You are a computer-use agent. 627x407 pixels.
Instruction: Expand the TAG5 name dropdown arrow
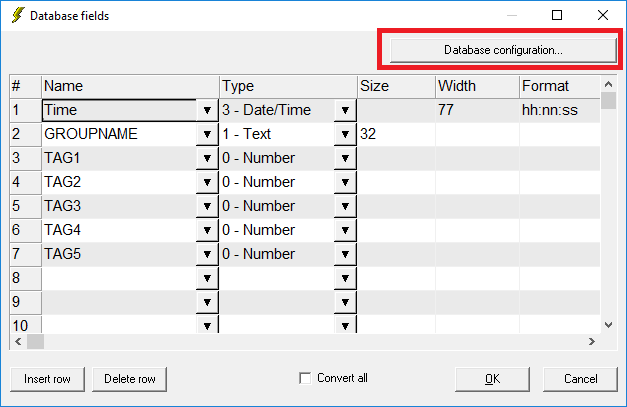pos(207,254)
